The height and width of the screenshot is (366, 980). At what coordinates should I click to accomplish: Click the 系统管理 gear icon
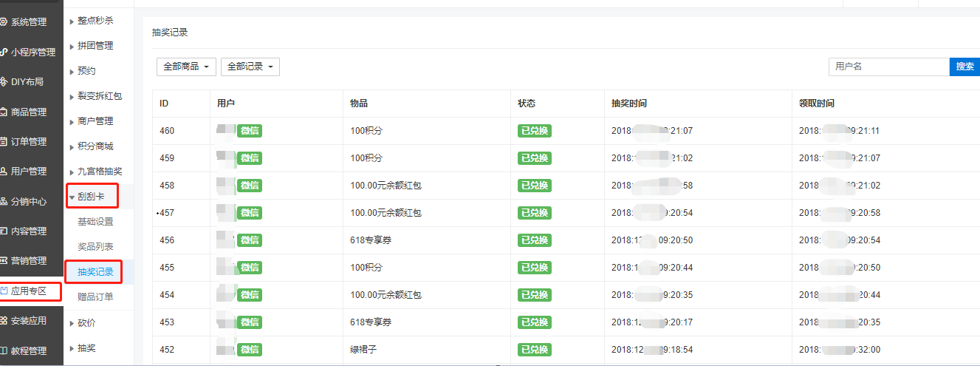point(4,22)
